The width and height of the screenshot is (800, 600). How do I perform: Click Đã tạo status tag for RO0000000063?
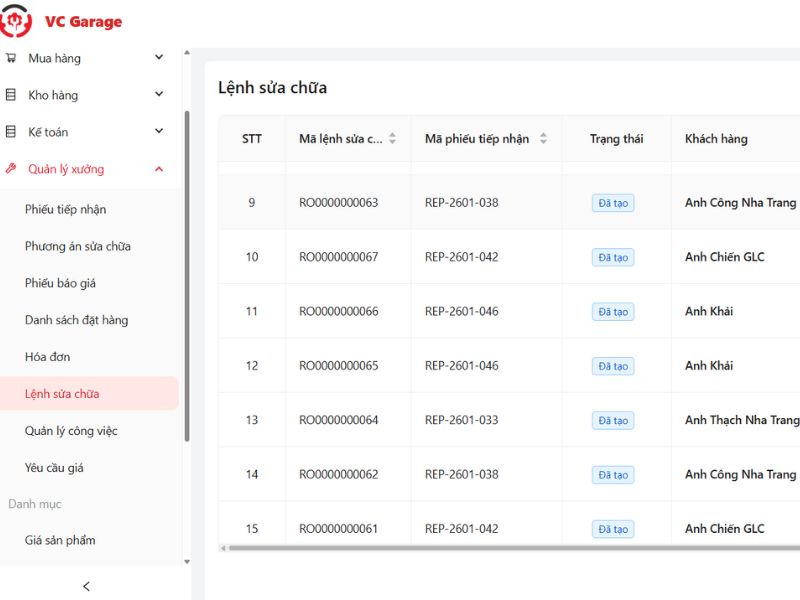612,203
